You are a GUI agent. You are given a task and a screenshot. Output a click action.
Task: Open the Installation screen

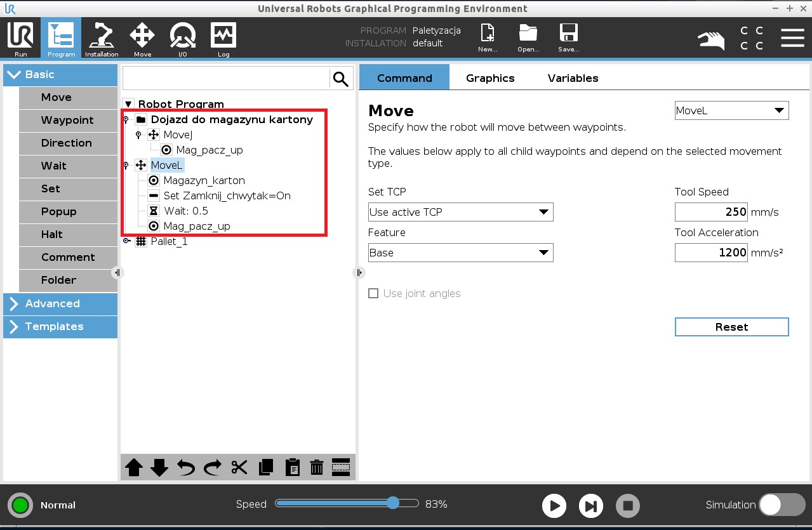pos(102,39)
